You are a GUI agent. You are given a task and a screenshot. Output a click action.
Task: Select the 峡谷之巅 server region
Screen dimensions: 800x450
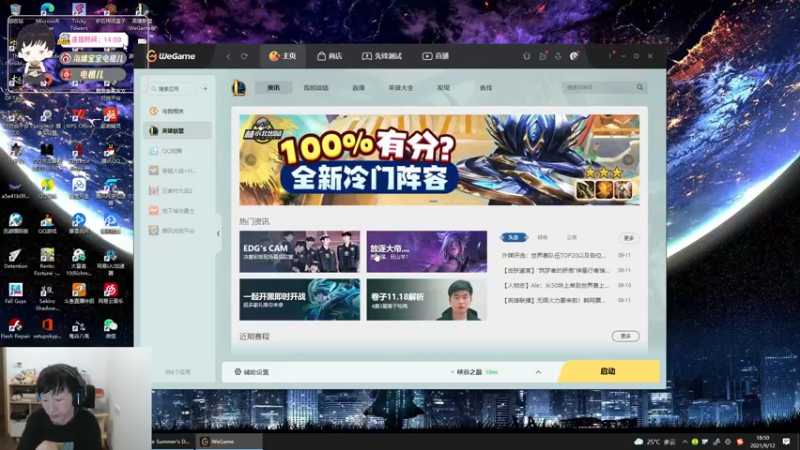pyautogui.click(x=474, y=372)
